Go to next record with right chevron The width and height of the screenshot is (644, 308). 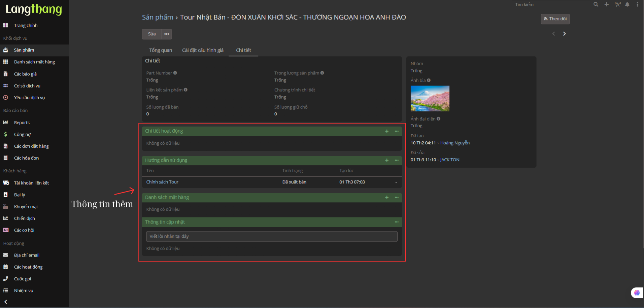[x=564, y=34]
